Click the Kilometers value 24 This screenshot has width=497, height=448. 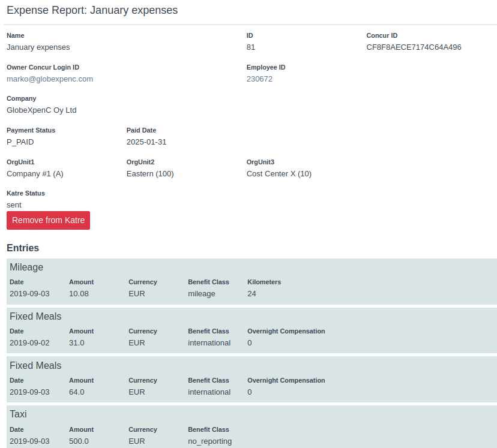(x=252, y=294)
